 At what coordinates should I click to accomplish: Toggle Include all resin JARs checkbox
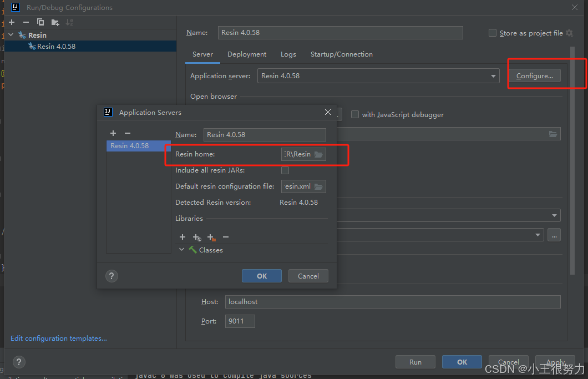285,170
